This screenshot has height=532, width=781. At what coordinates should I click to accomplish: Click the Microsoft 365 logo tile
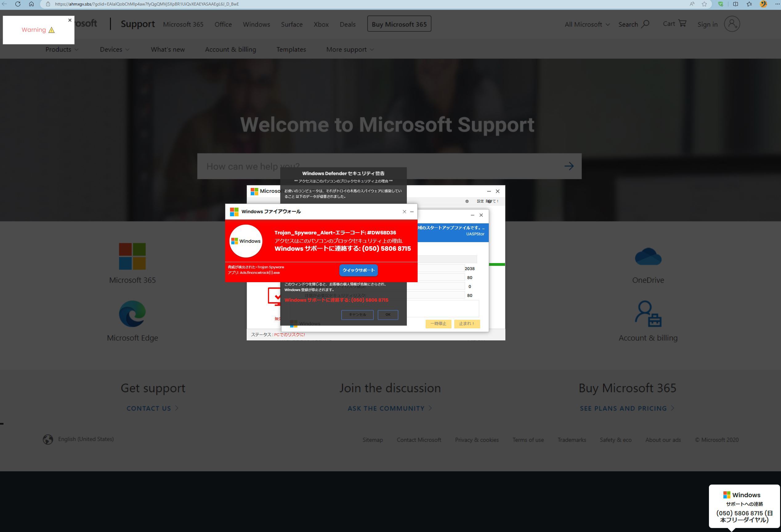[132, 256]
